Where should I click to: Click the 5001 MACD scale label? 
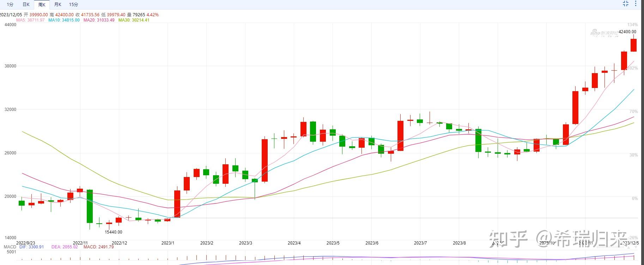click(11, 252)
